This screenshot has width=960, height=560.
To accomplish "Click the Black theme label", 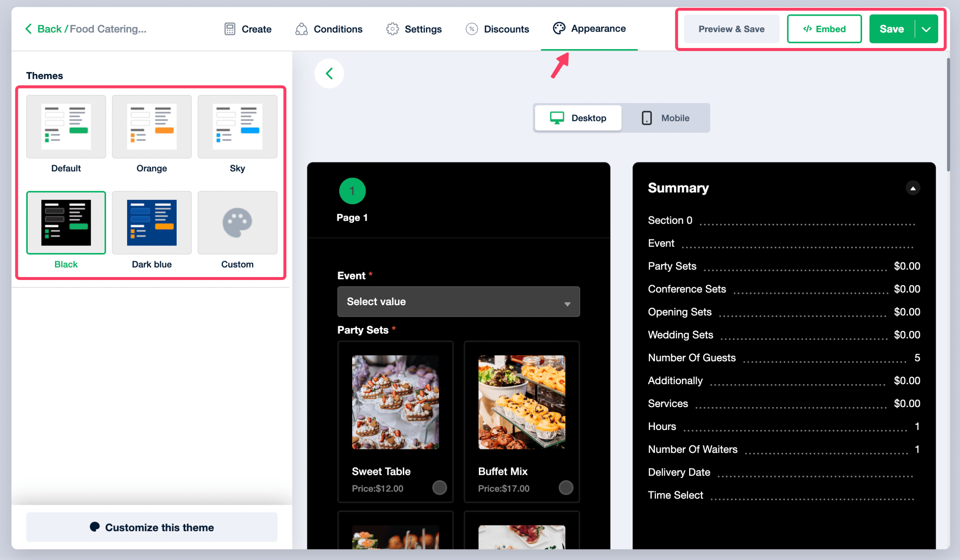I will (66, 264).
